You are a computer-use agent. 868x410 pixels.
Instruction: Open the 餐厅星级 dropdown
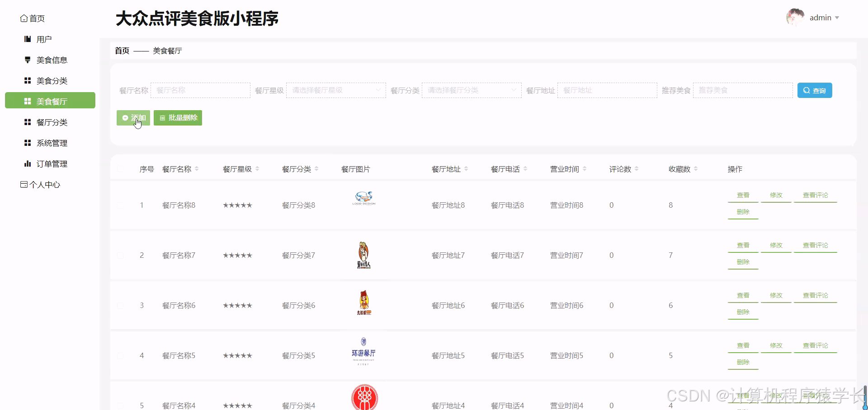click(x=336, y=90)
